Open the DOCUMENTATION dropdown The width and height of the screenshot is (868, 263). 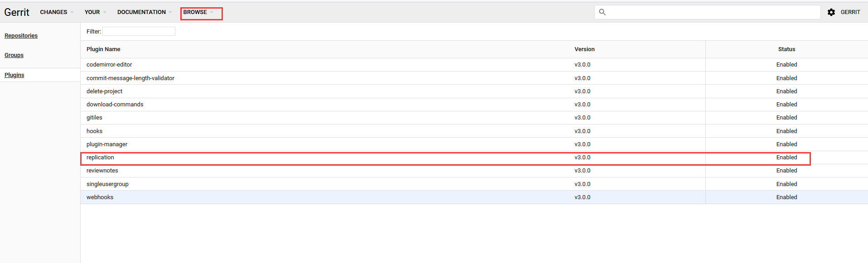(x=141, y=12)
